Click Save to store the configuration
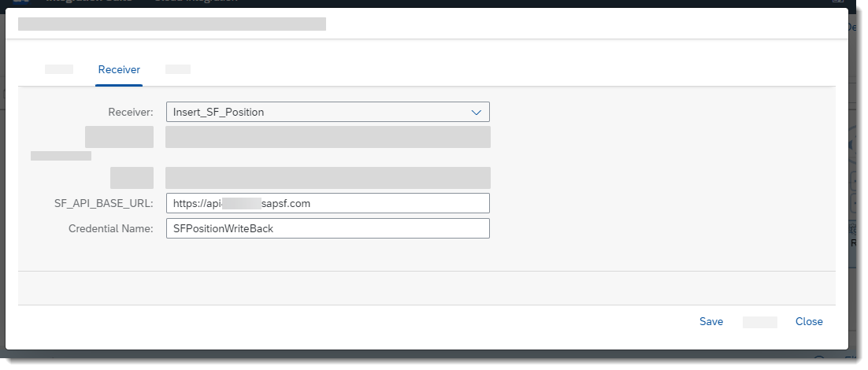Viewport: 868px width, 370px height. click(711, 321)
